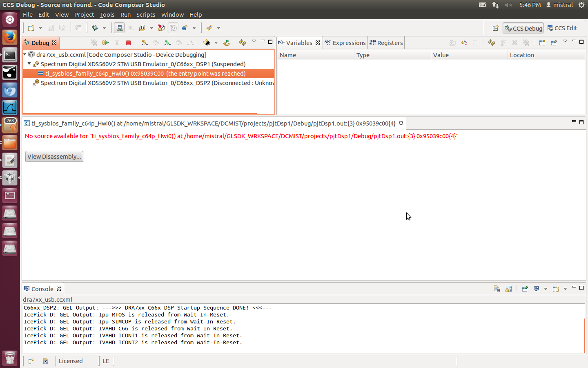Toggle the Scroll Lock icon in Console
The height and width of the screenshot is (368, 588).
click(508, 289)
